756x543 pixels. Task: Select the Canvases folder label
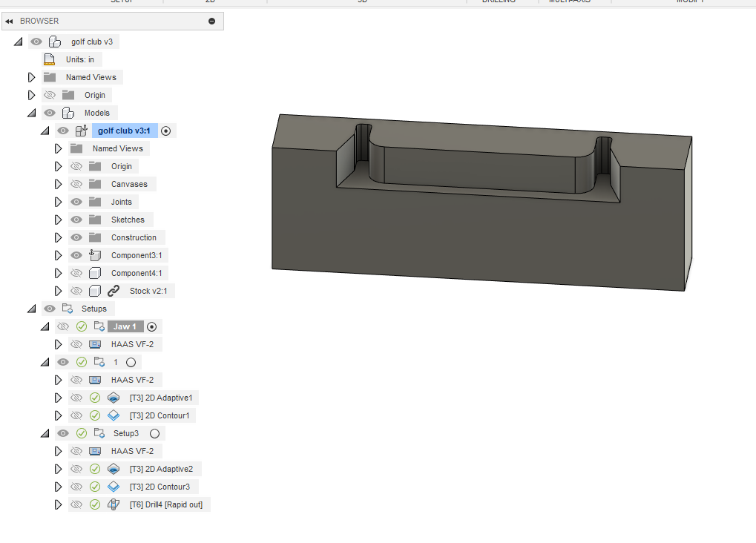point(129,184)
